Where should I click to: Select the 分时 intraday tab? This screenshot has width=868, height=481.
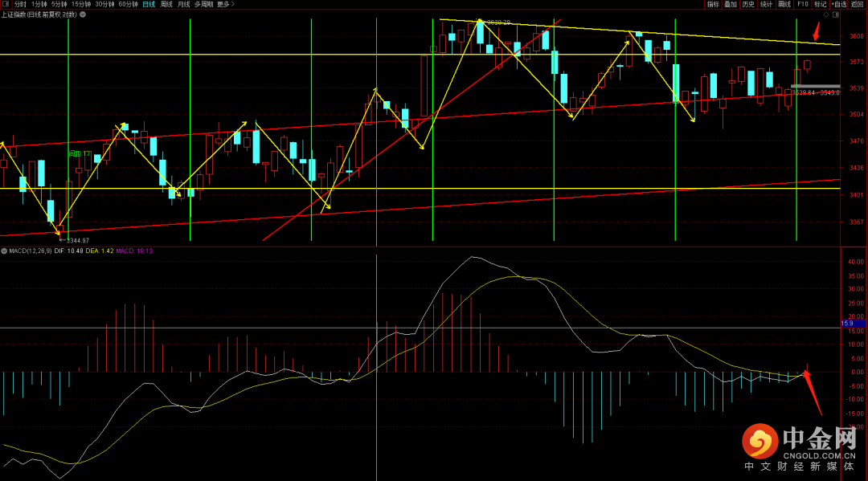coord(20,4)
